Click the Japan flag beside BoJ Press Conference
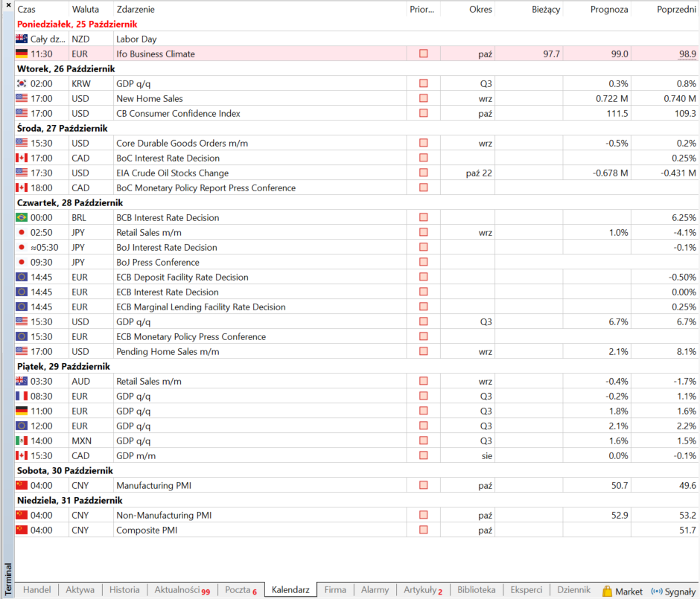This screenshot has width=700, height=599. coord(22,262)
